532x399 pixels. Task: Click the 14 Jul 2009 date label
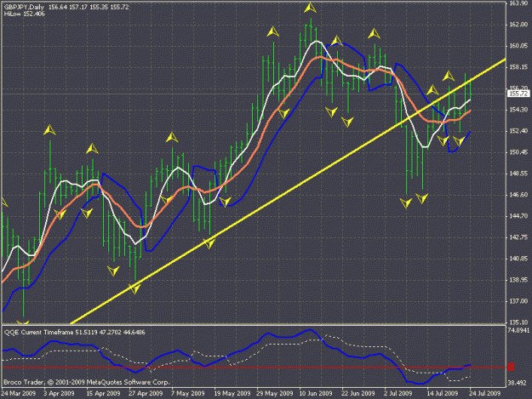pos(443,394)
